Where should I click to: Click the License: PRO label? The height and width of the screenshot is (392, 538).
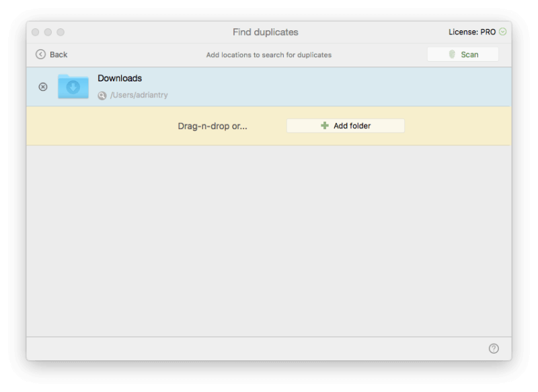click(x=472, y=32)
